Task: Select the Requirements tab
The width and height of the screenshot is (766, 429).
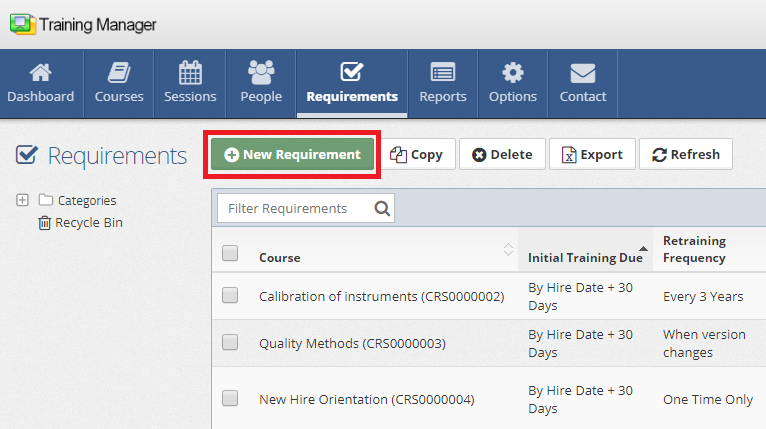Action: click(352, 84)
